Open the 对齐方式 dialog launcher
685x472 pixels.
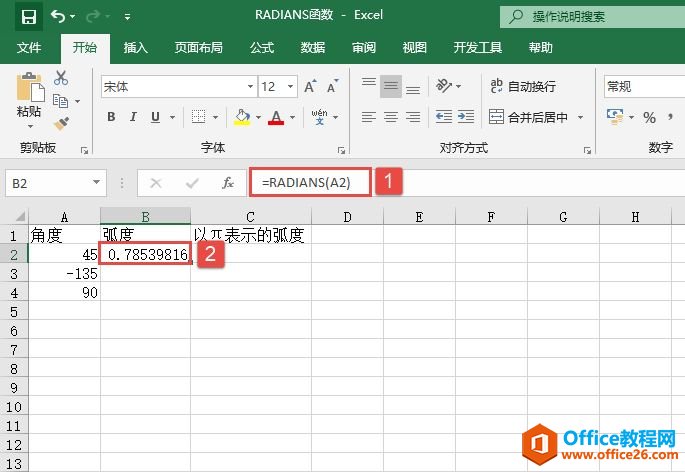(x=588, y=151)
